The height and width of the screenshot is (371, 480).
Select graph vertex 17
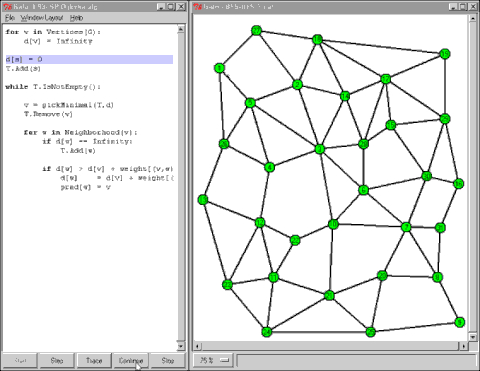coord(386,79)
